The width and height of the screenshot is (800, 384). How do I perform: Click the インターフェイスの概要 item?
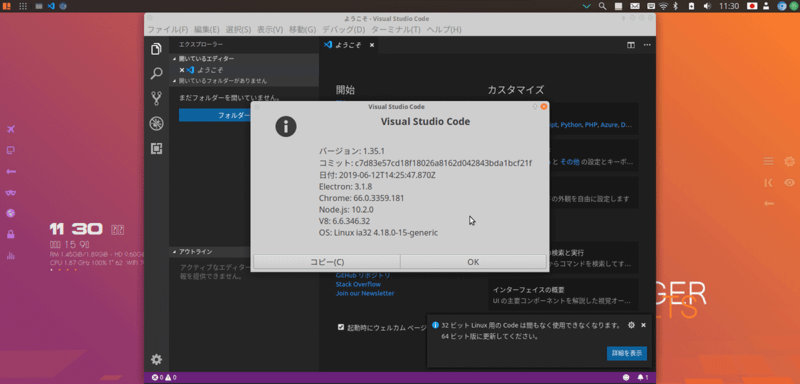point(563,295)
